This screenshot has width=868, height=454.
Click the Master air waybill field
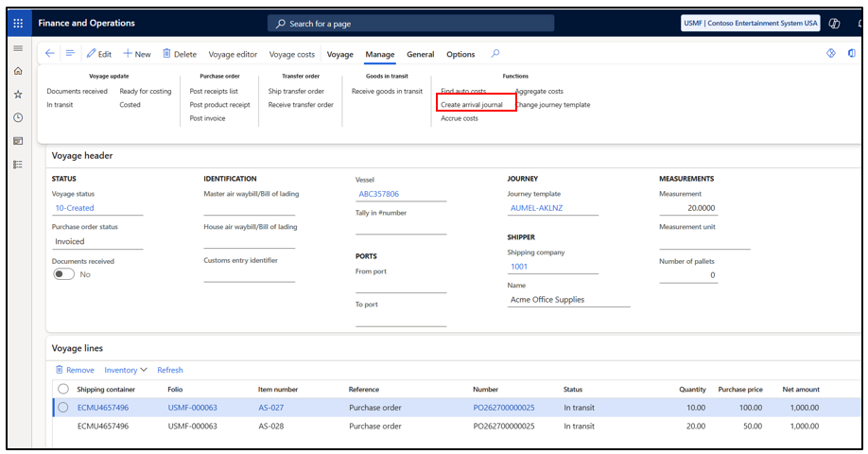(x=249, y=208)
